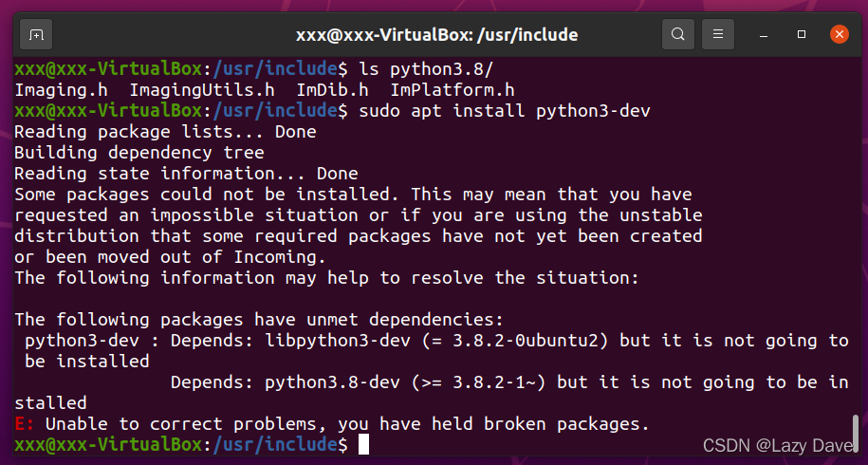Click the terminal scrollbar handle
868x465 pixels.
856,434
